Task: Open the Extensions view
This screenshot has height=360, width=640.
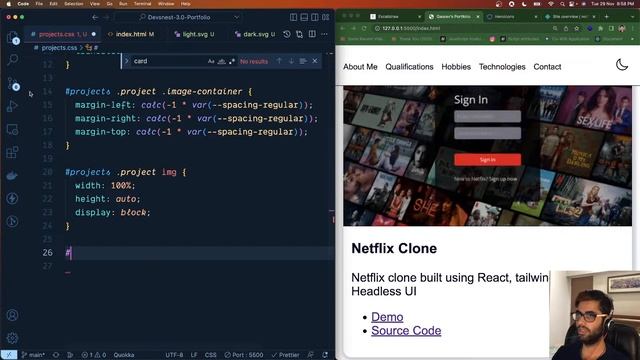Action: 13,153
